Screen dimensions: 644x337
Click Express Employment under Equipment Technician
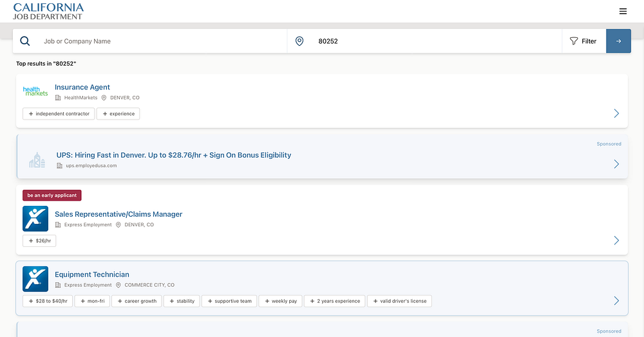pos(88,285)
